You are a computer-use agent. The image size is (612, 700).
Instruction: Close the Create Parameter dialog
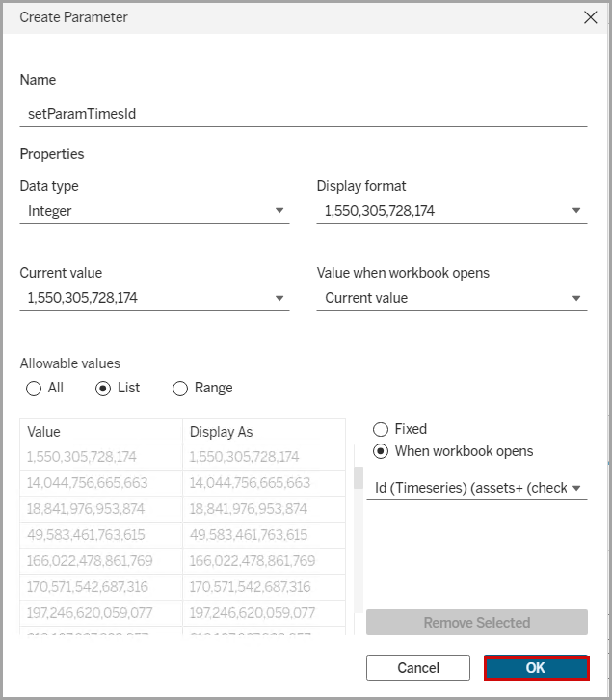590,17
